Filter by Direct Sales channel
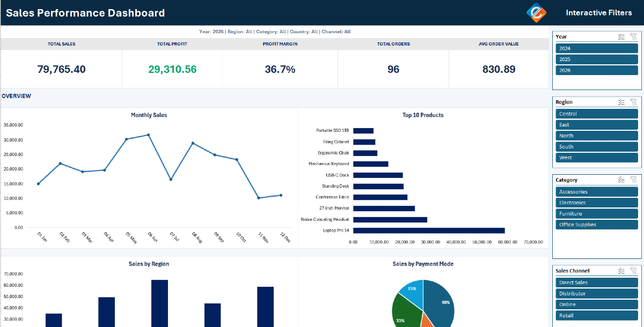This screenshot has height=327, width=644. 597,283
